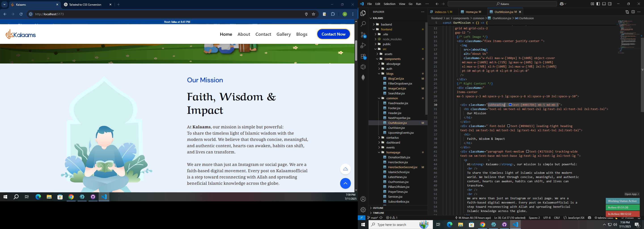Viewport: 644px width, 229px height.
Task: Click the Gallery link in site navigation
Action: point(284,34)
